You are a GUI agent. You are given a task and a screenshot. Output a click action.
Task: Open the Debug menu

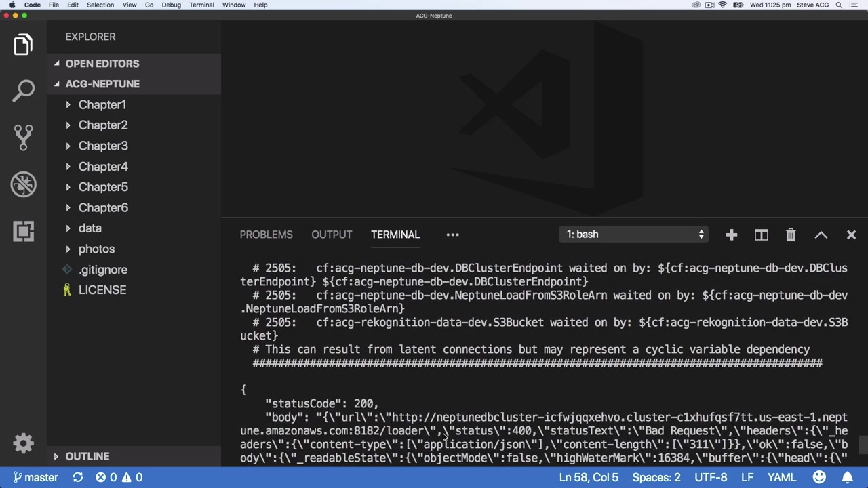click(171, 5)
